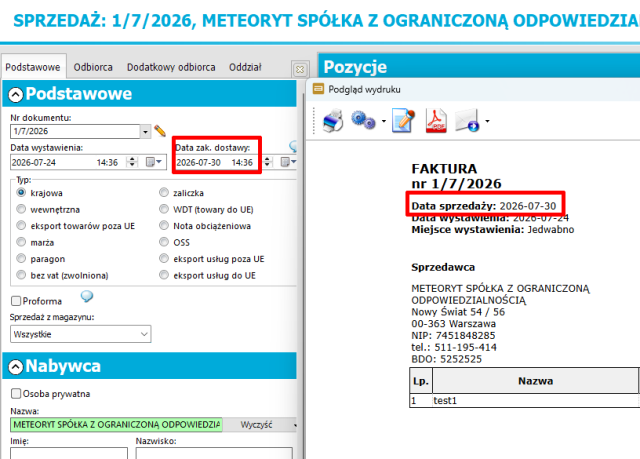
Task: Click the Nr dokumentu field
Action: point(75,131)
